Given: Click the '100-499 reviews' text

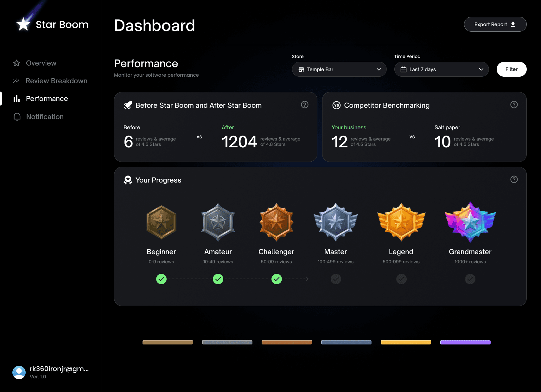Looking at the screenshot, I should coord(335,262).
